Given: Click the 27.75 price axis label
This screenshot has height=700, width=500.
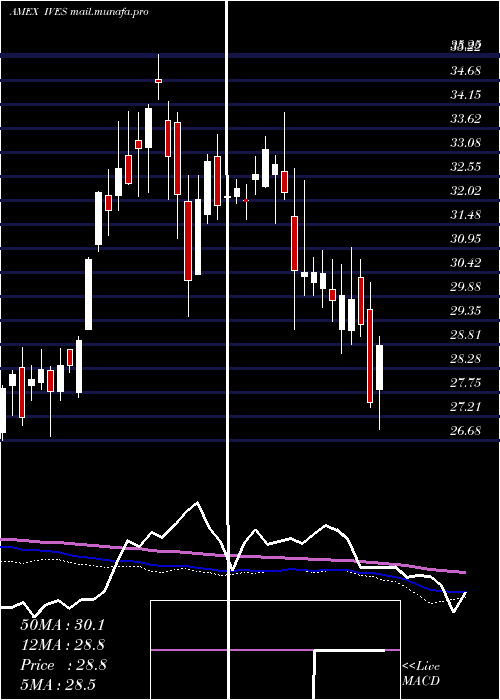Looking at the screenshot, I should 466,383.
